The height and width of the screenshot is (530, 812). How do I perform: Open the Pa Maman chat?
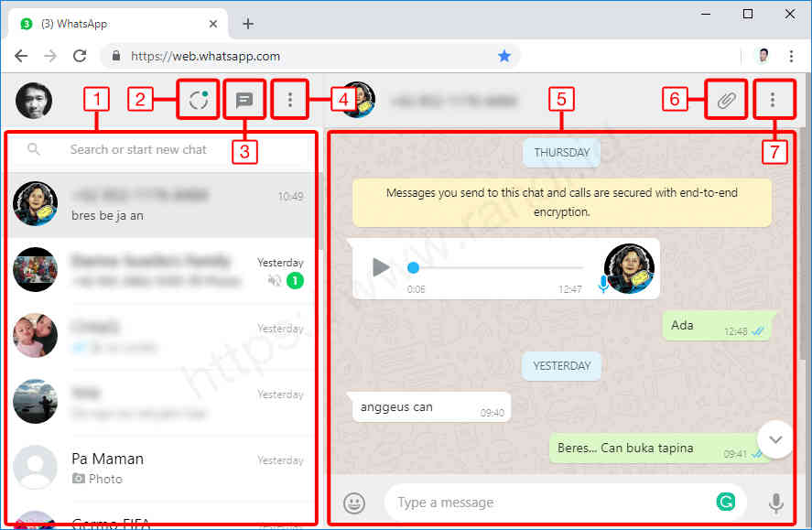(x=161, y=468)
